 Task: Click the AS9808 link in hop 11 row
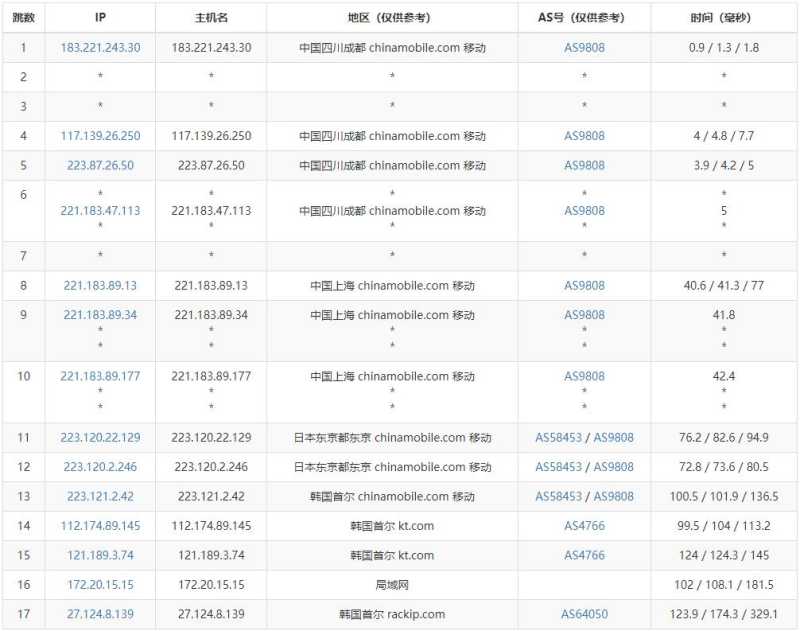[613, 438]
